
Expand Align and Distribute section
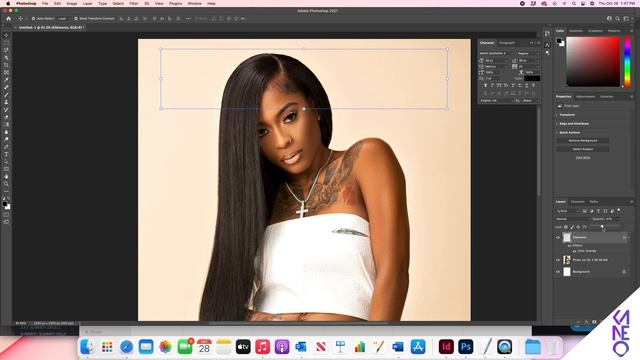pyautogui.click(x=557, y=124)
